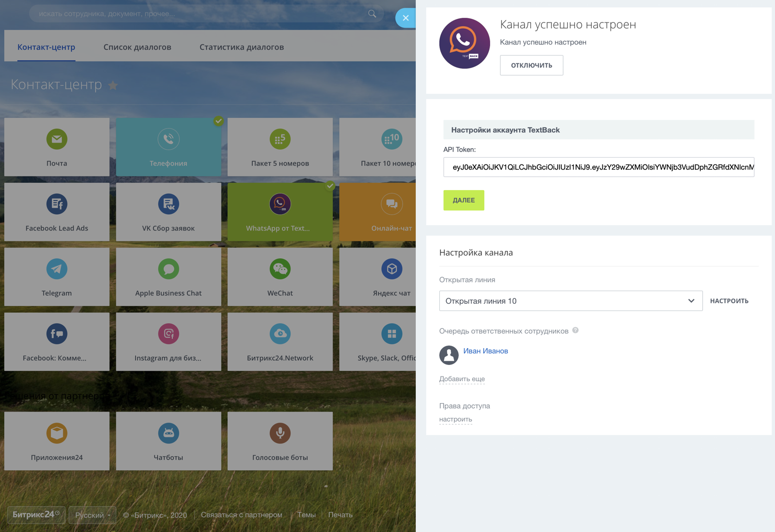Open the Телефония telephony icon
This screenshot has height=532, width=775.
(x=168, y=139)
